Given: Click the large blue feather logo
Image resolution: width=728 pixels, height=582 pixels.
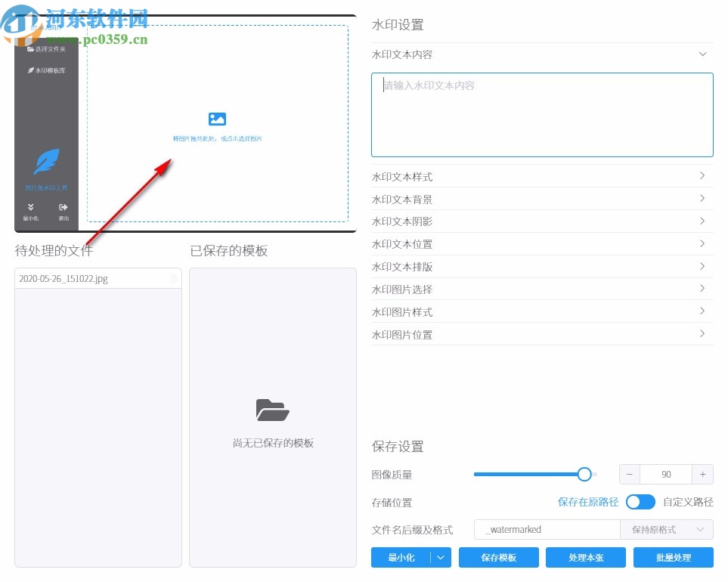Looking at the screenshot, I should pyautogui.click(x=47, y=160).
